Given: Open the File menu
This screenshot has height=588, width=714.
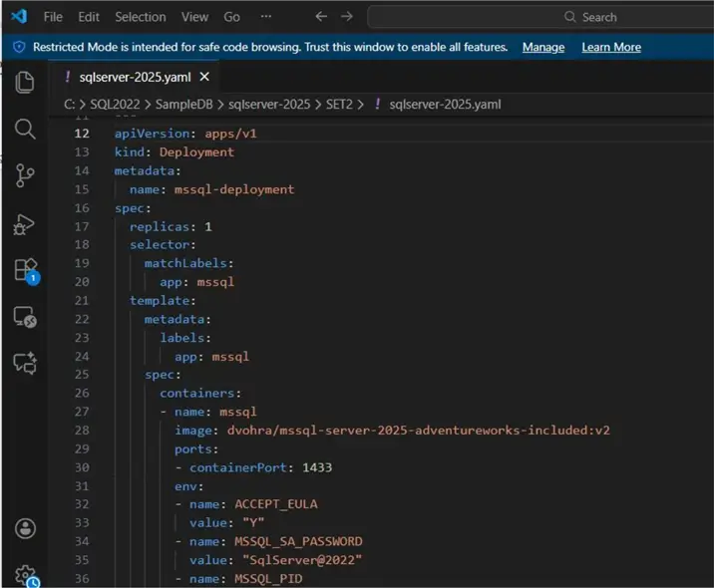Looking at the screenshot, I should [x=53, y=17].
